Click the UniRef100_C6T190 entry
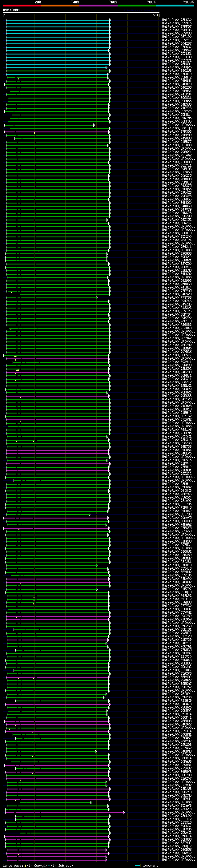The height and width of the screenshot is (868, 197). (177, 37)
